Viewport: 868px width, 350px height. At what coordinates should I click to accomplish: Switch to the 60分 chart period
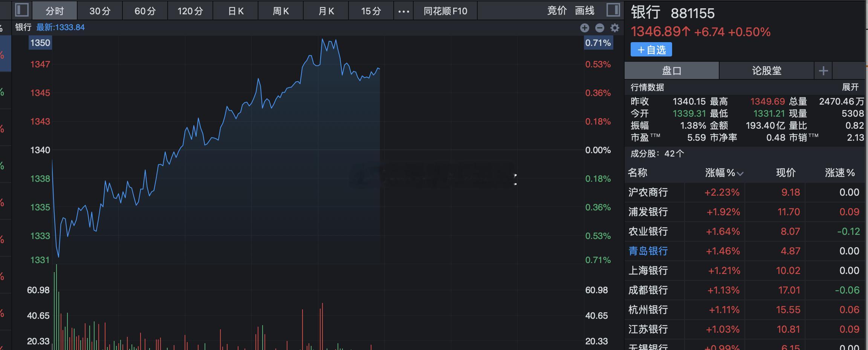click(145, 11)
